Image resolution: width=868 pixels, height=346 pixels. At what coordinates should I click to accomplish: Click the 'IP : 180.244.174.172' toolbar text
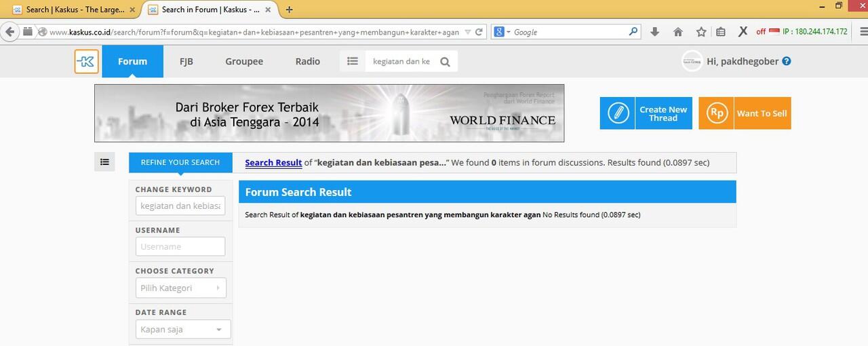click(815, 32)
